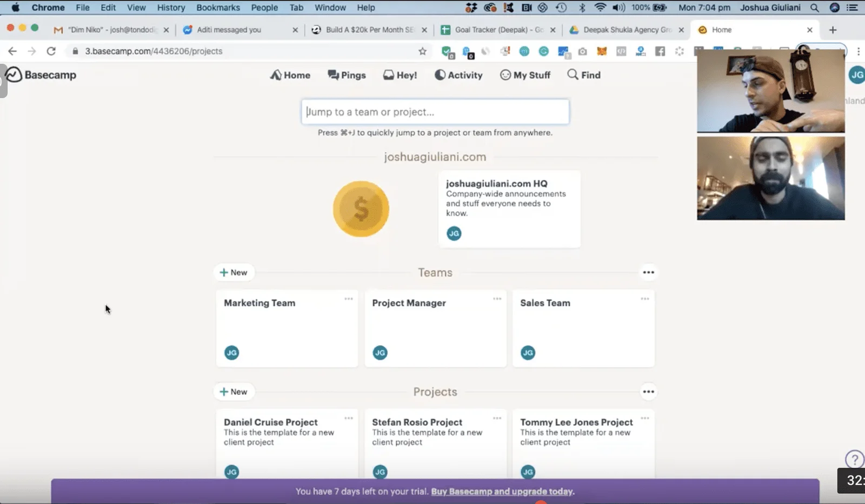Close the Goal Tracker (Deepak) tab

pyautogui.click(x=553, y=30)
